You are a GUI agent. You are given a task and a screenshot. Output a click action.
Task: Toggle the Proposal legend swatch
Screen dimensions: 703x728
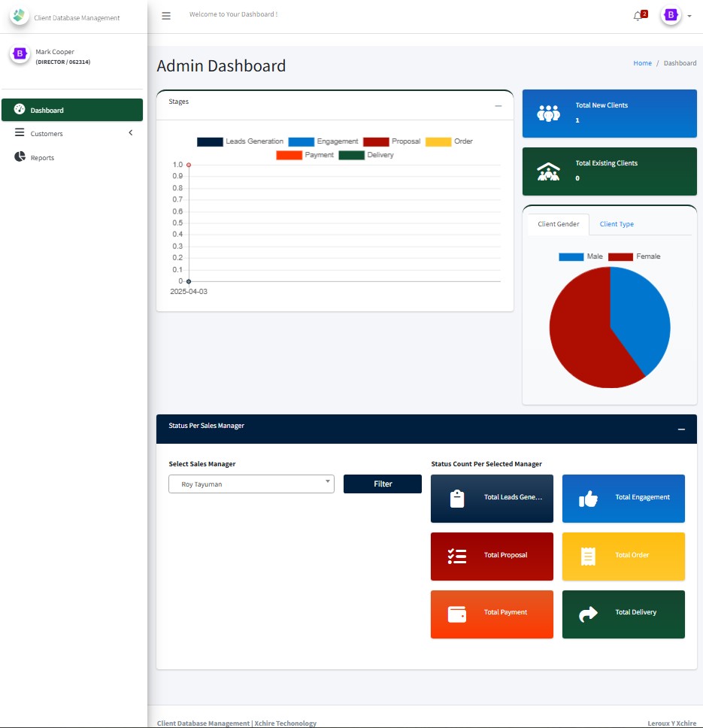(376, 142)
